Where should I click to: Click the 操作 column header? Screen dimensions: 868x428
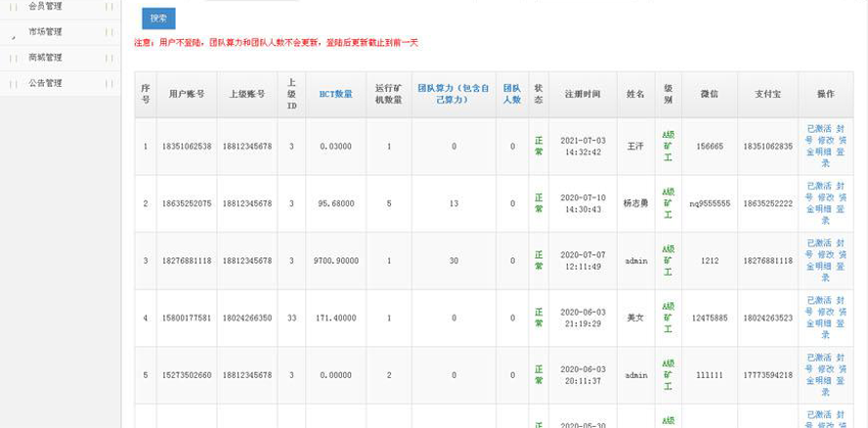825,94
